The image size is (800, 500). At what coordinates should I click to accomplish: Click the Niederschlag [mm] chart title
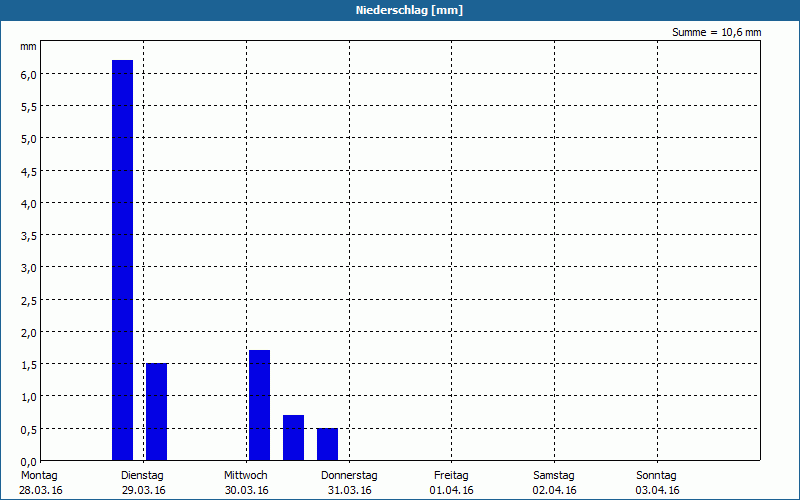[409, 10]
